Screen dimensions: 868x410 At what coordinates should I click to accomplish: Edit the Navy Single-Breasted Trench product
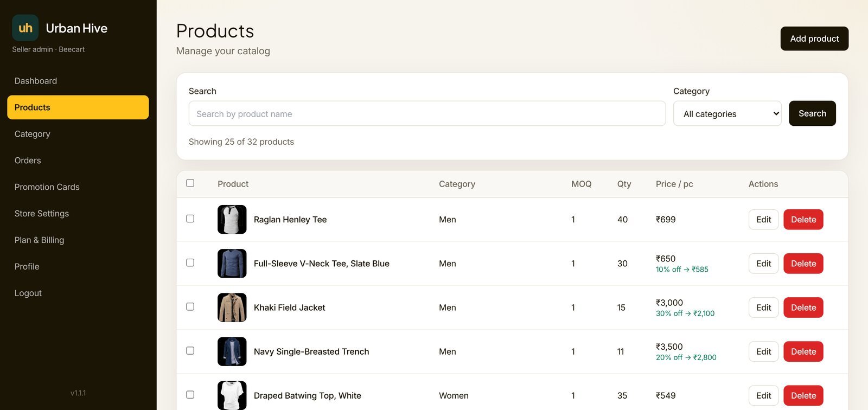763,351
